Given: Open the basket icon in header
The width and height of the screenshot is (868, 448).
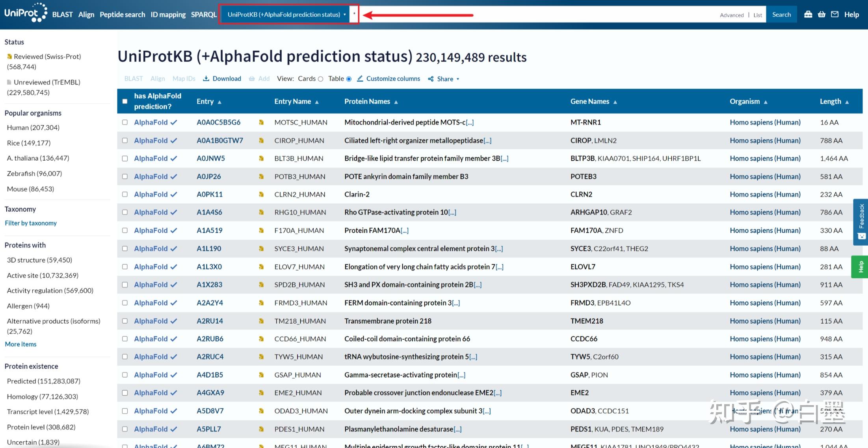Looking at the screenshot, I should [x=822, y=15].
